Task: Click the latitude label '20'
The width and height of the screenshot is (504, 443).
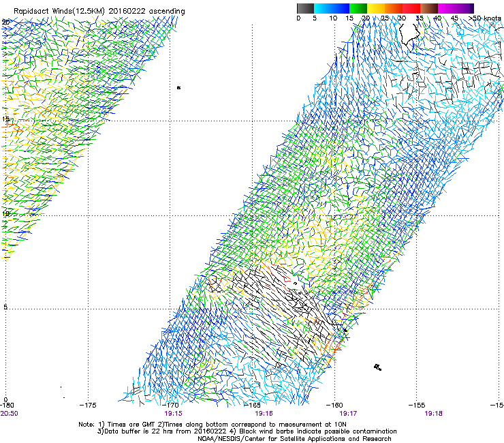Action: coord(5,22)
